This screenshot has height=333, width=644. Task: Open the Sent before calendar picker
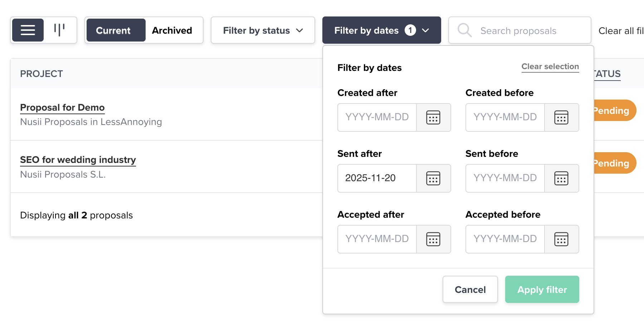pyautogui.click(x=561, y=178)
